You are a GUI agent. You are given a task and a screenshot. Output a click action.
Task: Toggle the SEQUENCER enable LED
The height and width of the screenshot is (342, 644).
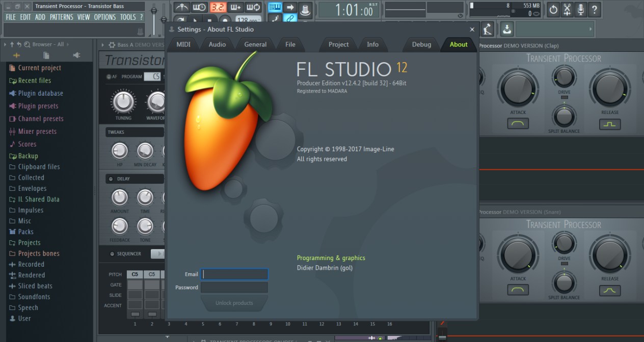point(112,253)
